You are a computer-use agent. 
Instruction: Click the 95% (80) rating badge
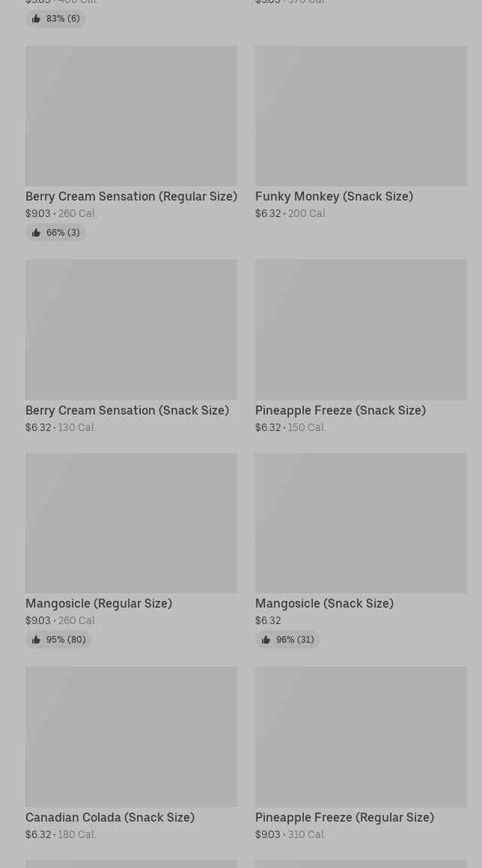pyautogui.click(x=58, y=640)
